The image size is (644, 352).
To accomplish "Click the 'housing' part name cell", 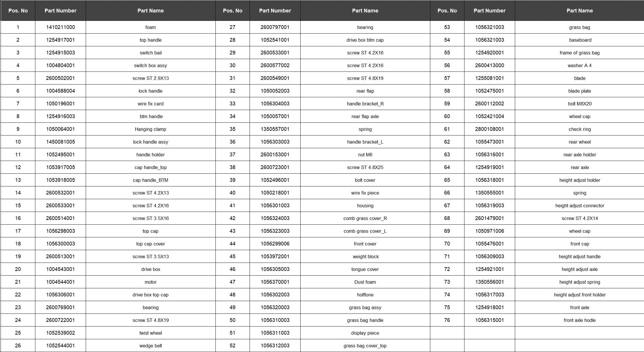I will click(365, 206).
